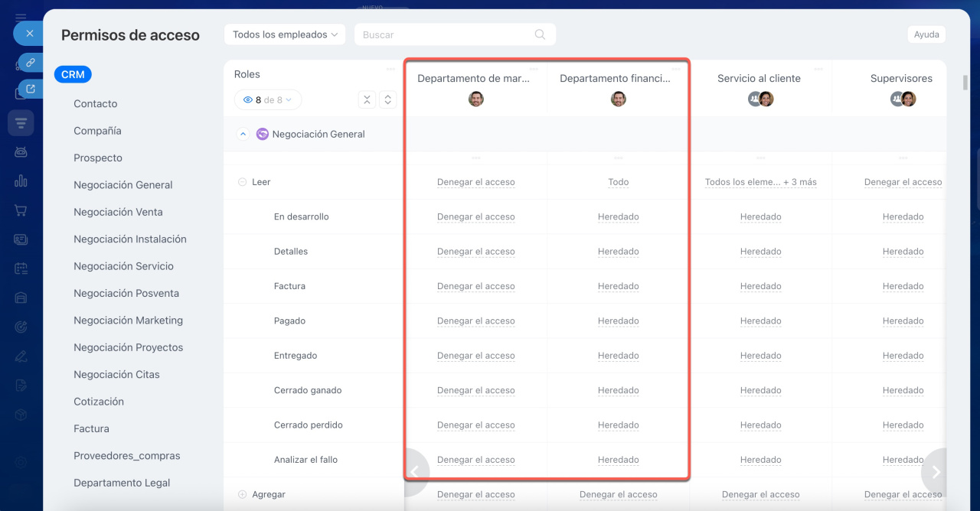The image size is (980, 511).
Task: Click the copy link icon
Action: 30,62
